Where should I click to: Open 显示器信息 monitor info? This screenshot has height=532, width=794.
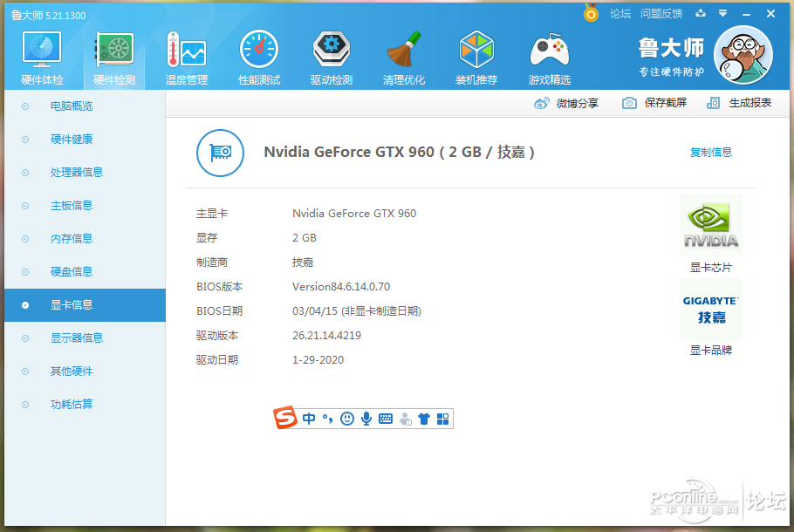(x=77, y=338)
